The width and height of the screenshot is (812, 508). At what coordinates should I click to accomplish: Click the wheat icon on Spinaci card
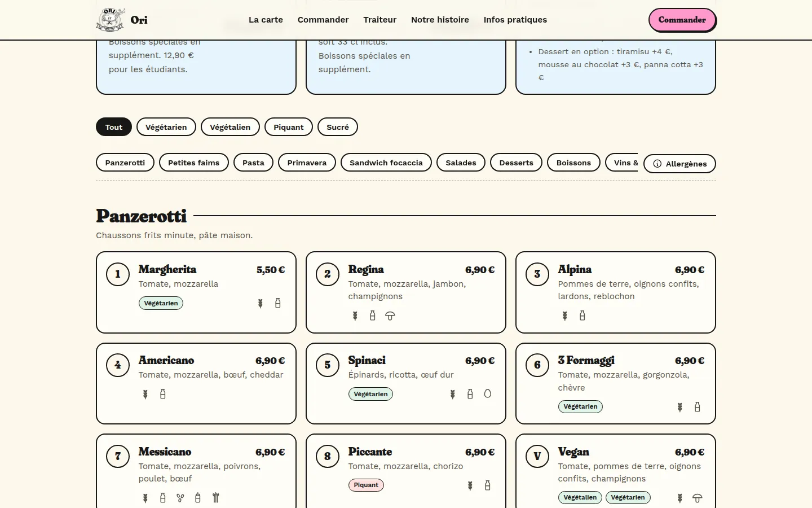click(x=453, y=394)
